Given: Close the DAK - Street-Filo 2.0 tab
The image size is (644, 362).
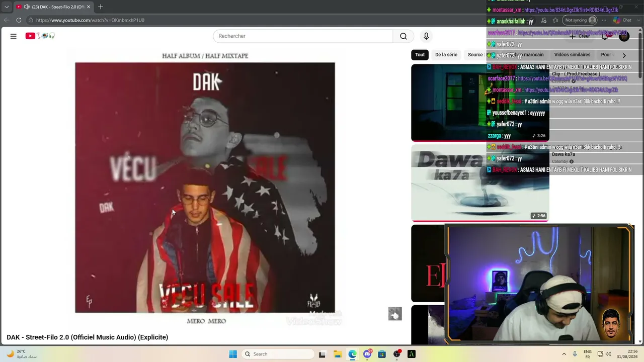Looking at the screenshot, I should click(89, 7).
